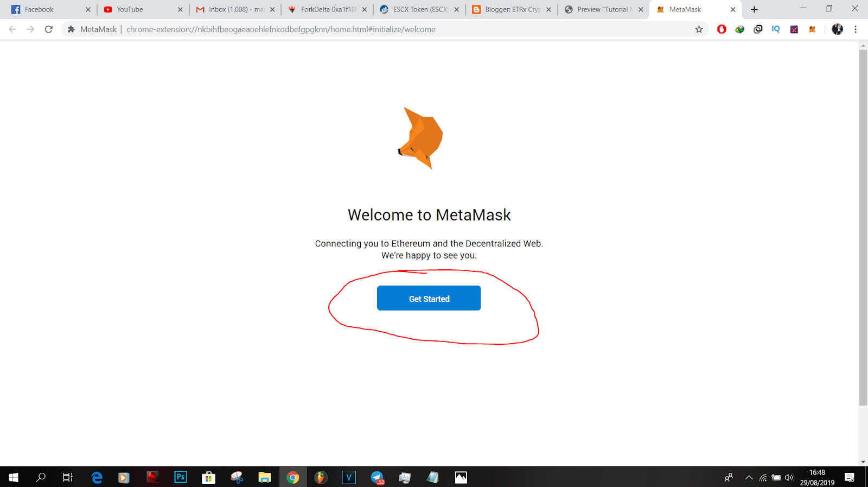Open Telegram from the taskbar
This screenshot has width=868, height=487.
tap(378, 477)
